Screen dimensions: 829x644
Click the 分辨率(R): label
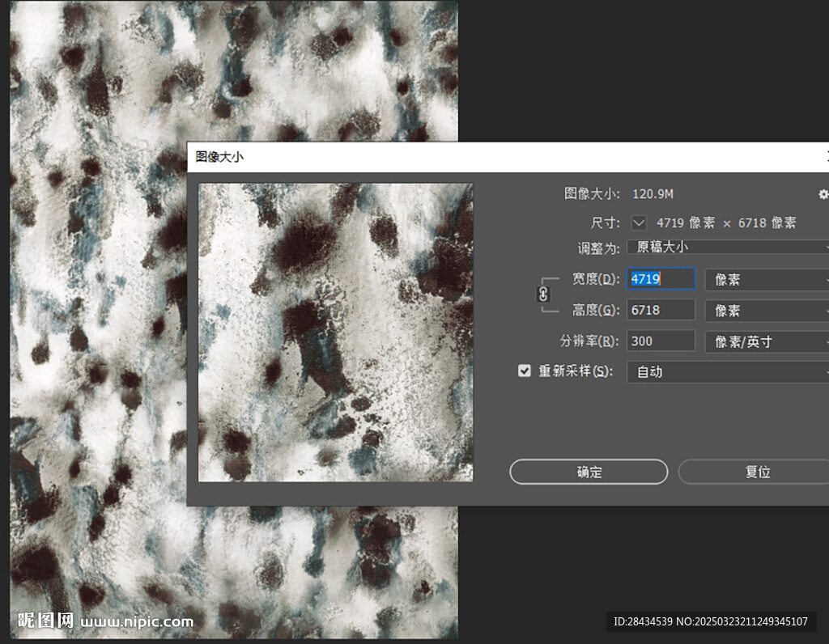[x=589, y=341]
